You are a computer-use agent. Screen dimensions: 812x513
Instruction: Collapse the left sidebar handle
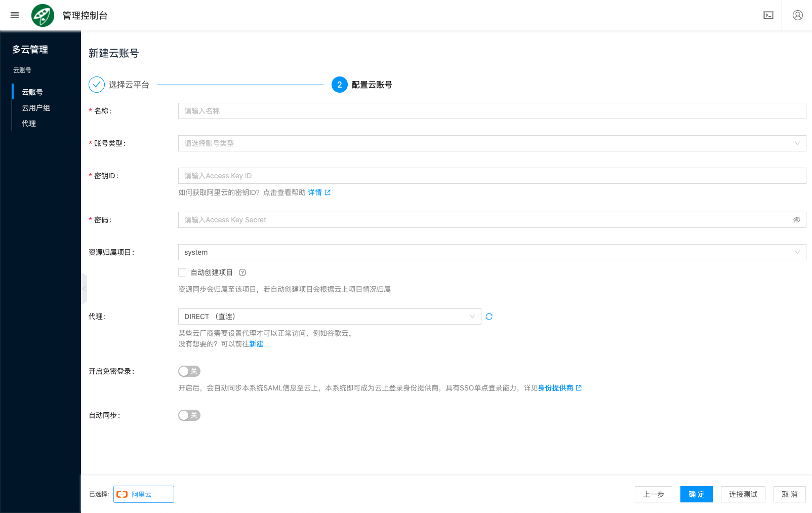point(84,289)
